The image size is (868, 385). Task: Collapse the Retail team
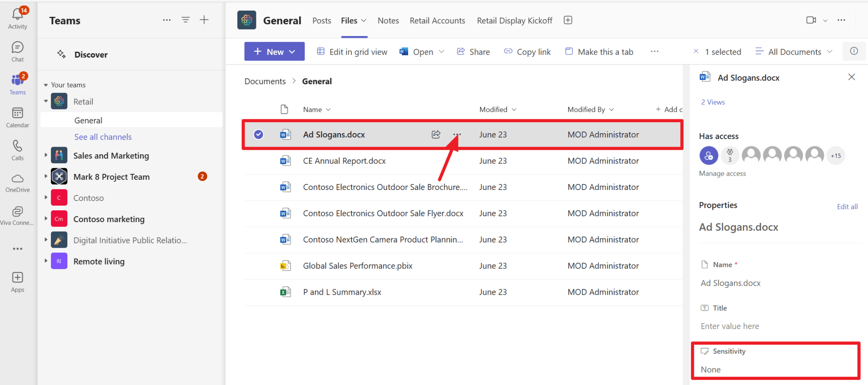46,101
